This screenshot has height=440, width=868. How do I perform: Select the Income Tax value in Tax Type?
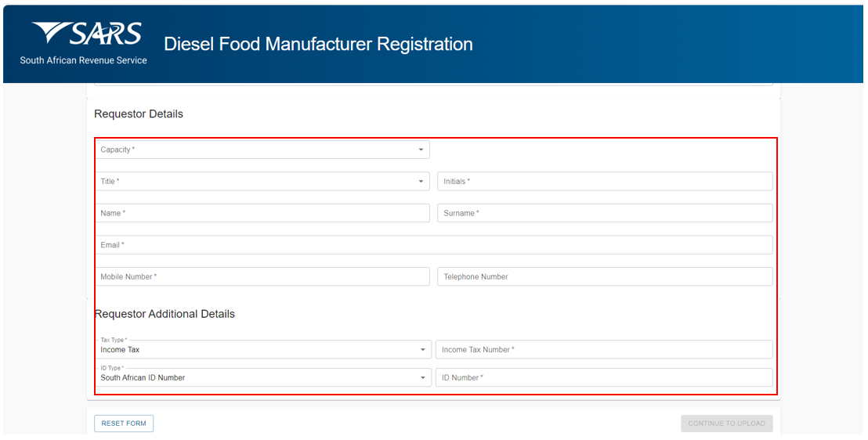120,350
